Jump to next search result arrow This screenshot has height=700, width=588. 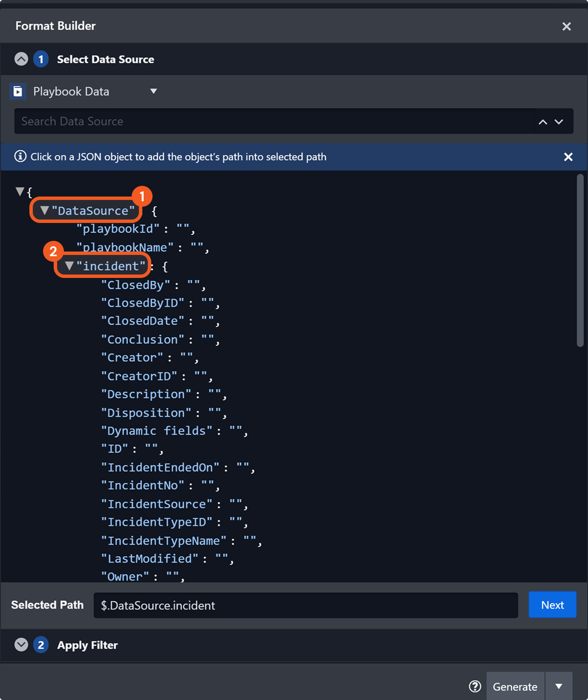tap(559, 122)
